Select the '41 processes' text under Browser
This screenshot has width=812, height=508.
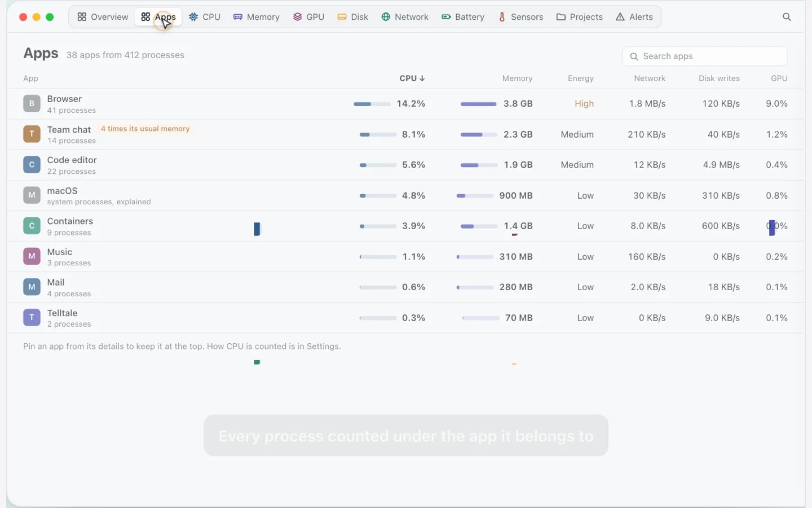(72, 111)
